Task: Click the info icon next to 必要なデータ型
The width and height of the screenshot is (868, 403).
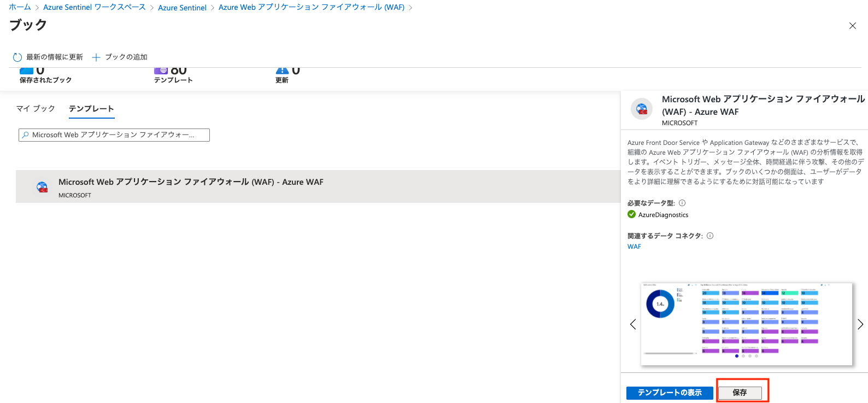Action: (x=682, y=203)
